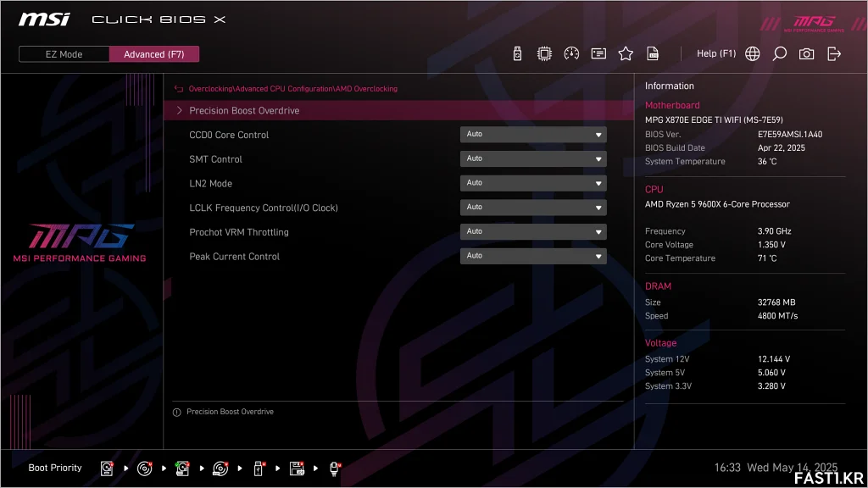Click the CCD0 Core Control label
Viewport: 868px width, 488px height.
coord(229,135)
